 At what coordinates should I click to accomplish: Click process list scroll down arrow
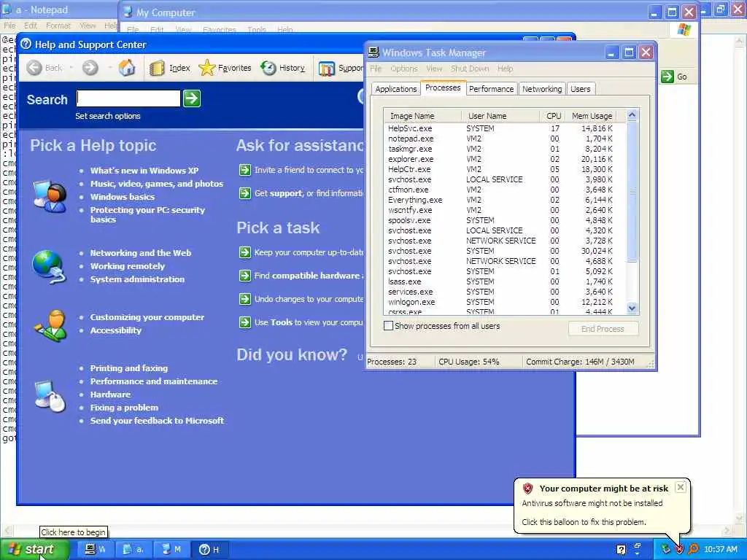point(632,308)
